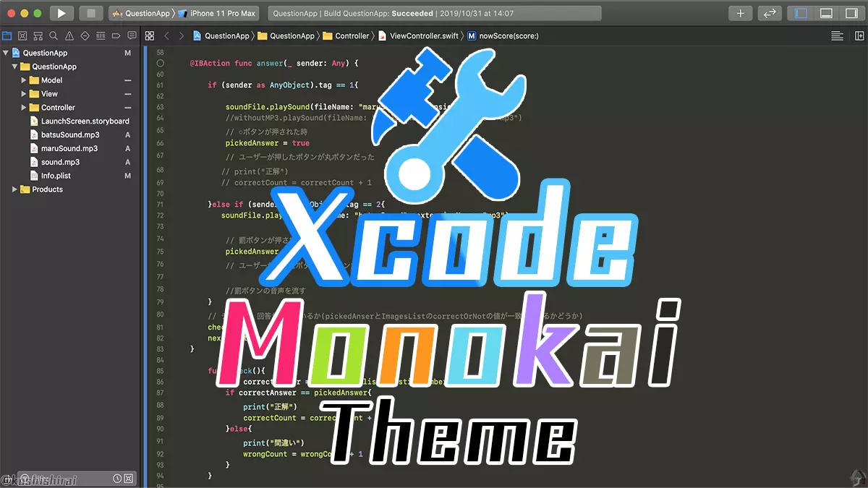
Task: Click the Model folder icon
Action: 34,80
